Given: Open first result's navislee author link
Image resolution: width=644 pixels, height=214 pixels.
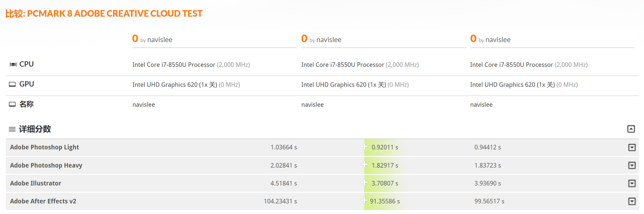Looking at the screenshot, I should coord(160,40).
